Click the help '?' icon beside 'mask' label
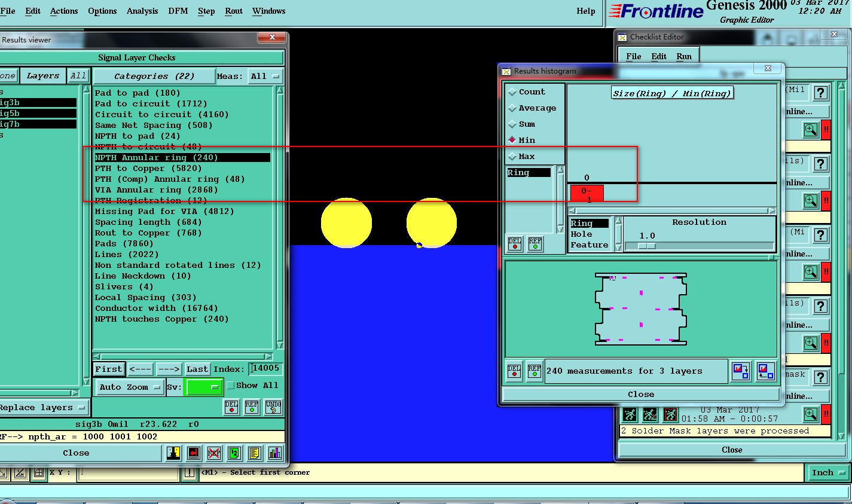Image resolution: width=852 pixels, height=504 pixels. click(821, 377)
